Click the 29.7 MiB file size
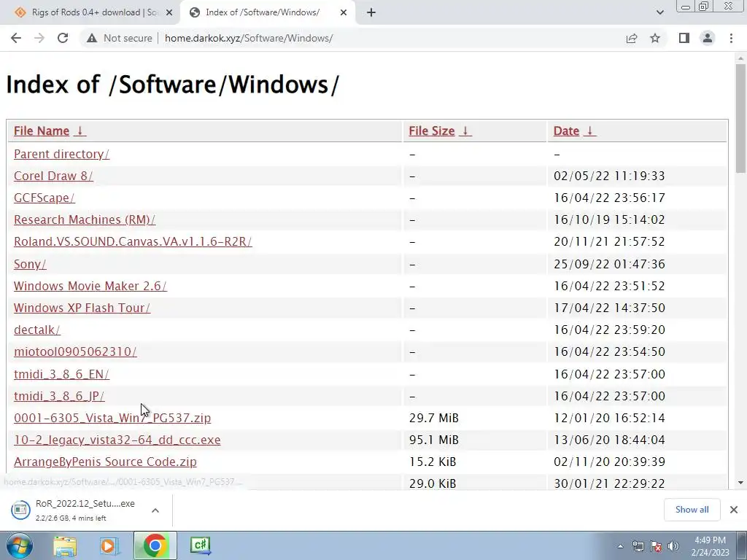Screen dimensions: 747x560 433,418
